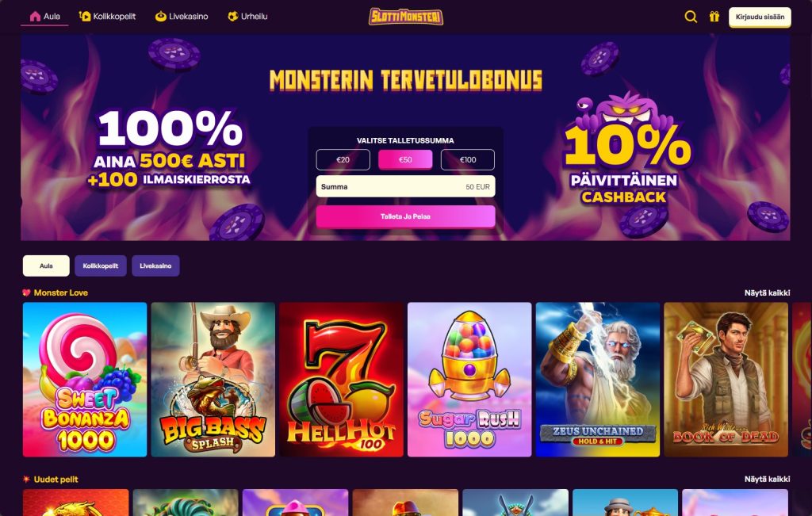Switch to the Kolikkopelit filter tab

tap(101, 266)
